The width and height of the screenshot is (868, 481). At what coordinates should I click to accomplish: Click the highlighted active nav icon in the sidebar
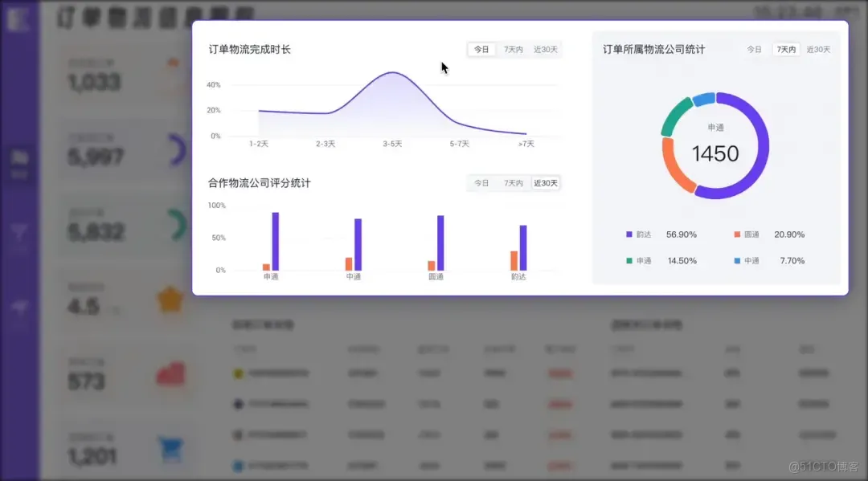pos(19,158)
